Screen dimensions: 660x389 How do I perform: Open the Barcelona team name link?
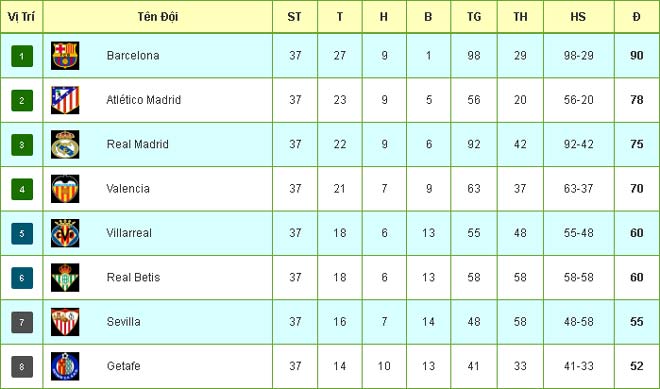[x=133, y=56]
